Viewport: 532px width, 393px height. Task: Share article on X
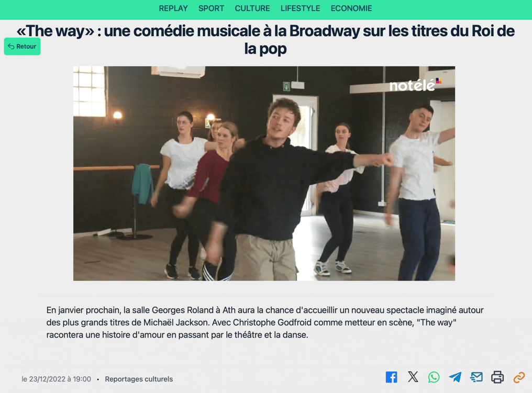point(413,377)
